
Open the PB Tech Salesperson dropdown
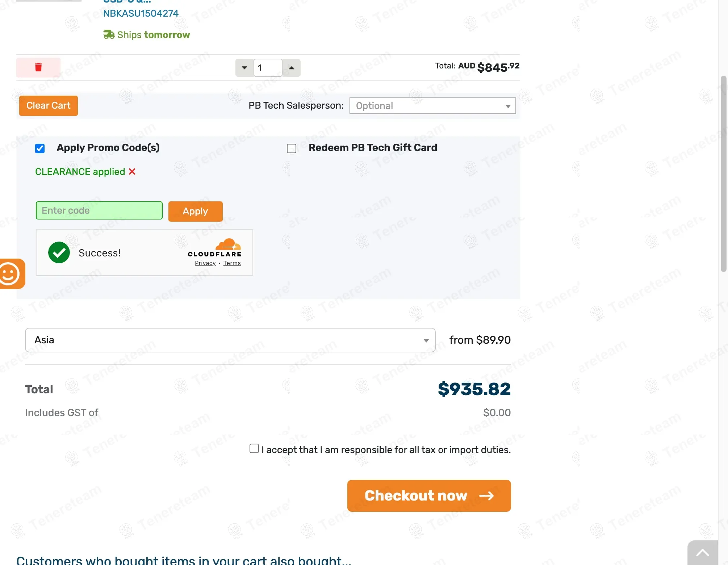point(432,106)
